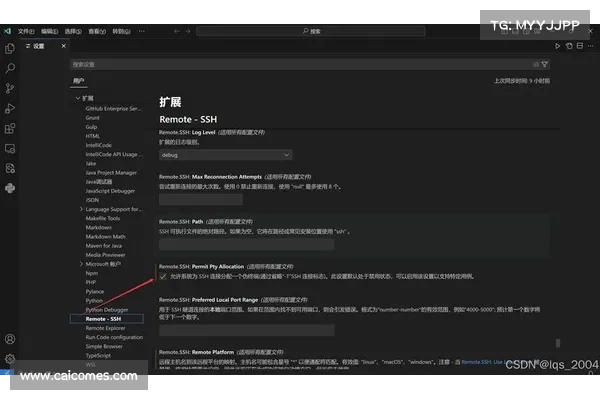This screenshot has height=400, width=600.
Task: Open the 选择 menu
Action: (73, 31)
